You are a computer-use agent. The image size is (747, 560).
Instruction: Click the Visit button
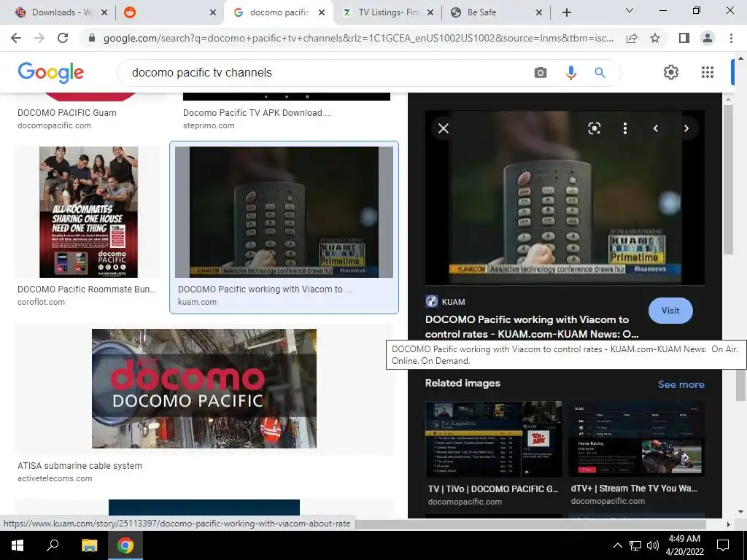[x=670, y=311]
